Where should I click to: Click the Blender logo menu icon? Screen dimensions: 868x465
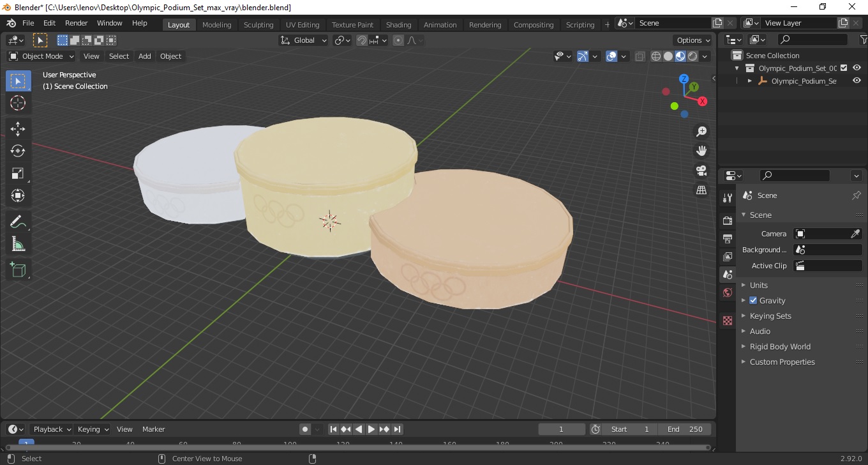(x=11, y=23)
